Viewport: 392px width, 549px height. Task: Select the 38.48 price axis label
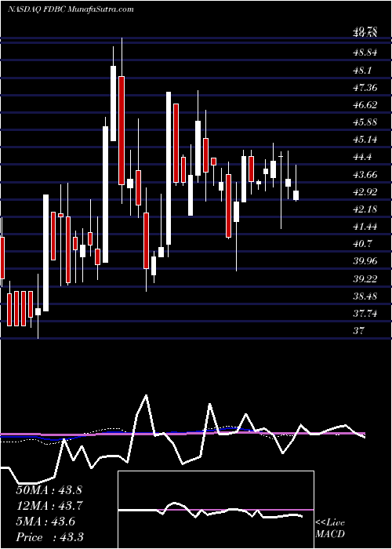[x=365, y=296]
